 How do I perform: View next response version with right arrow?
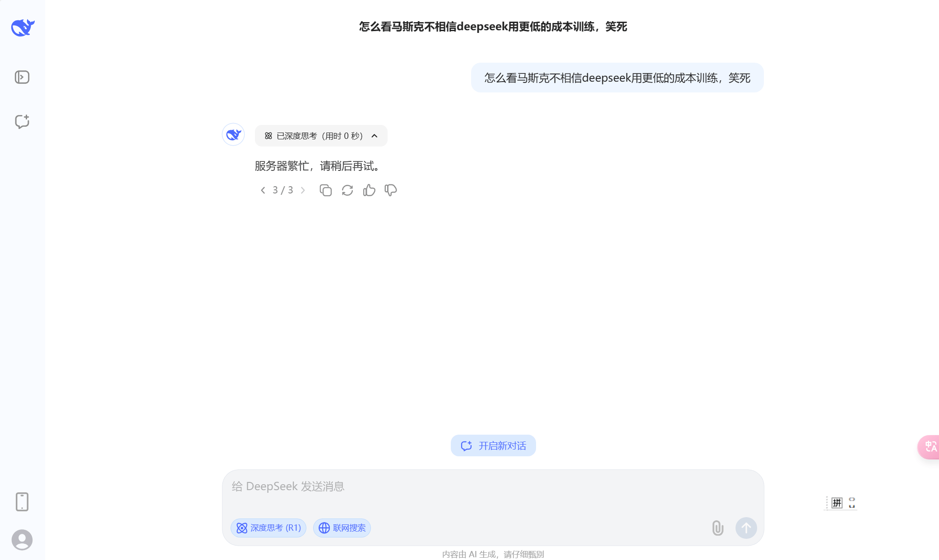(302, 190)
